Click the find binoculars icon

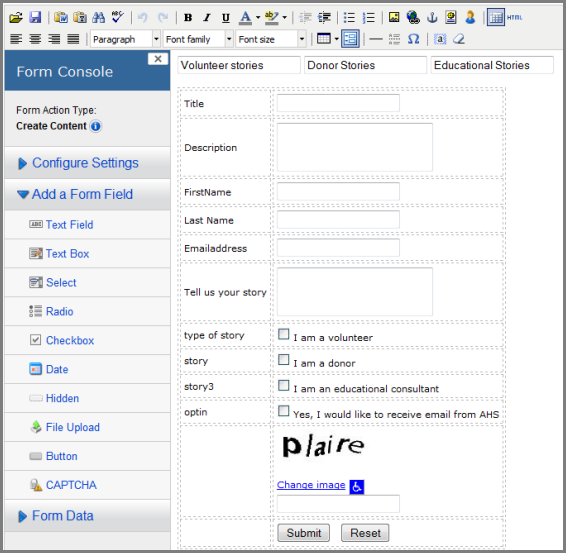pos(99,17)
